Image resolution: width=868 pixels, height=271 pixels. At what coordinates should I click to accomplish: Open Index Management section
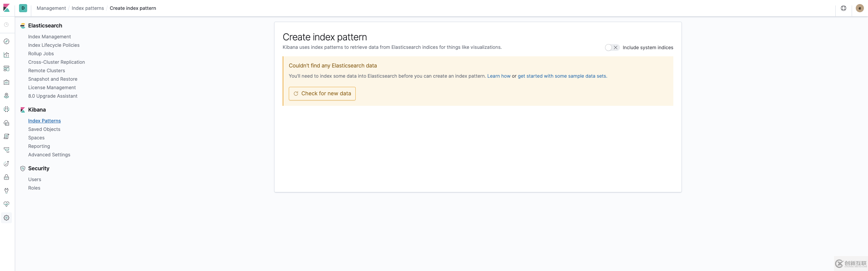click(50, 37)
